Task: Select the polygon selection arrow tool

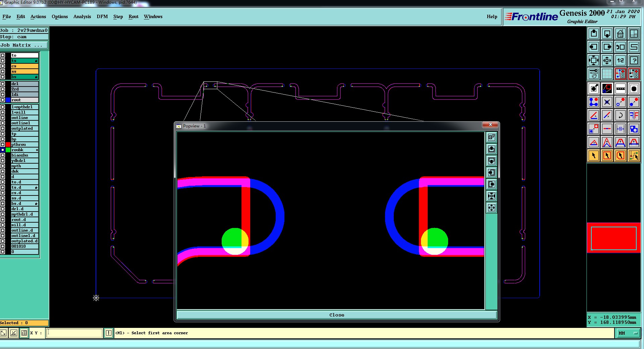Action: [621, 156]
